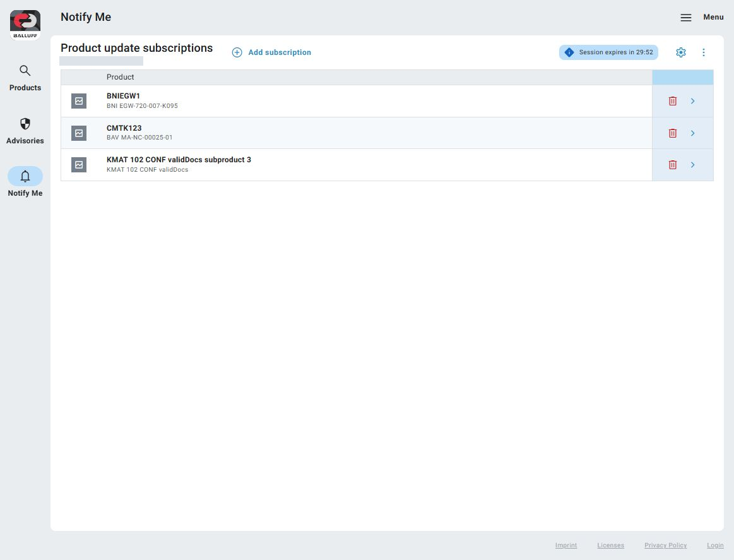Select the BNI EGW-720-007-K095 subtitle
The height and width of the screenshot is (560, 734).
142,106
